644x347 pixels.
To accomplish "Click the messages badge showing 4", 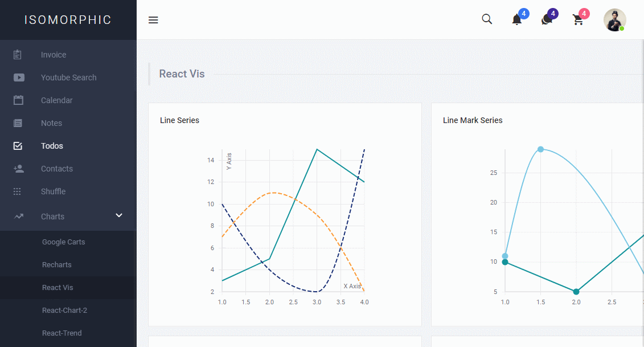I will [x=553, y=14].
